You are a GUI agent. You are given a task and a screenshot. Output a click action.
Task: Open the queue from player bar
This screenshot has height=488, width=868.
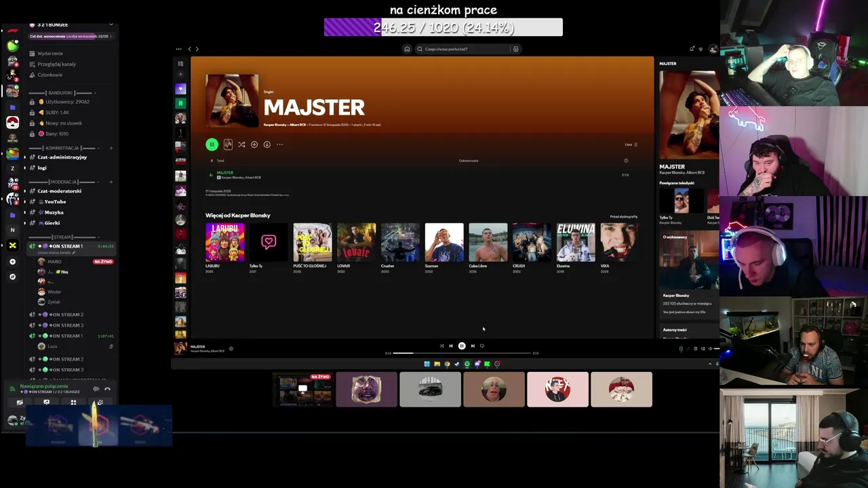tap(696, 348)
